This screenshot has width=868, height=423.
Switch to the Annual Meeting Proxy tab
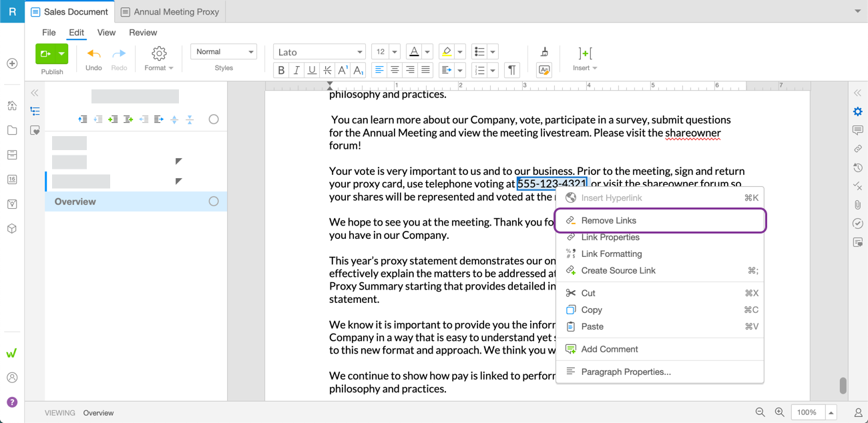[170, 11]
